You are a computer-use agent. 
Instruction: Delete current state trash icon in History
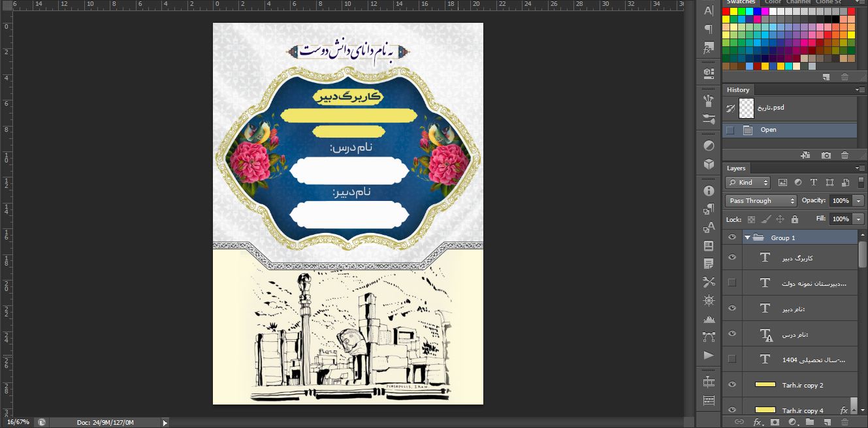coord(845,155)
